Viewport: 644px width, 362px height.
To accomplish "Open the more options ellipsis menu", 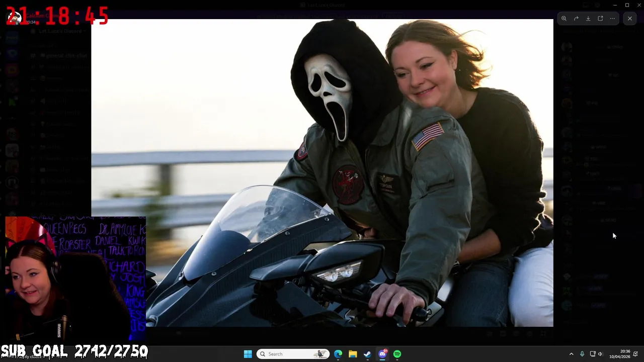I will coord(612,19).
